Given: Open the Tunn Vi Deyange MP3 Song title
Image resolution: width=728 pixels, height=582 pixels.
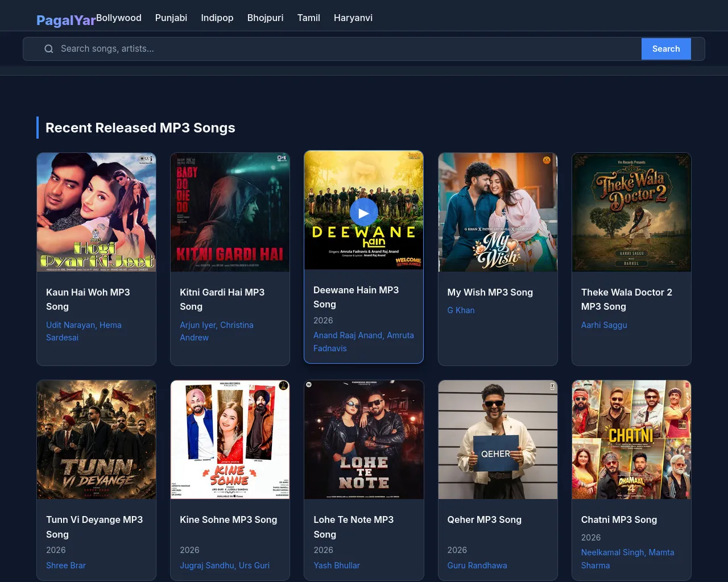Looking at the screenshot, I should click(x=94, y=527).
